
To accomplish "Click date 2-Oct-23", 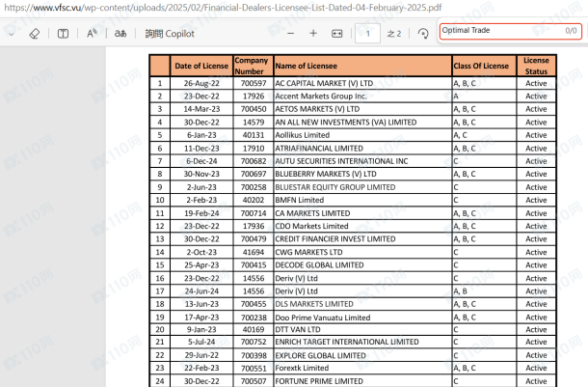I will coord(201,252).
